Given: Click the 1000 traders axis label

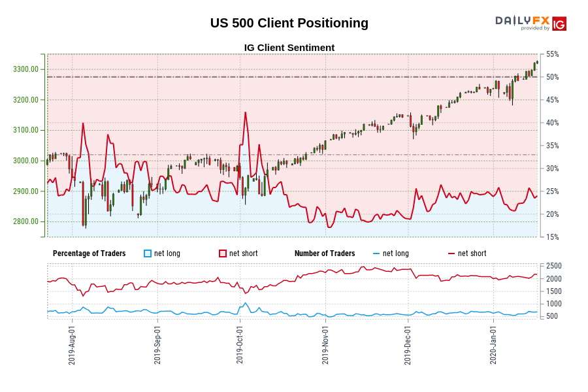Looking at the screenshot, I should (554, 304).
